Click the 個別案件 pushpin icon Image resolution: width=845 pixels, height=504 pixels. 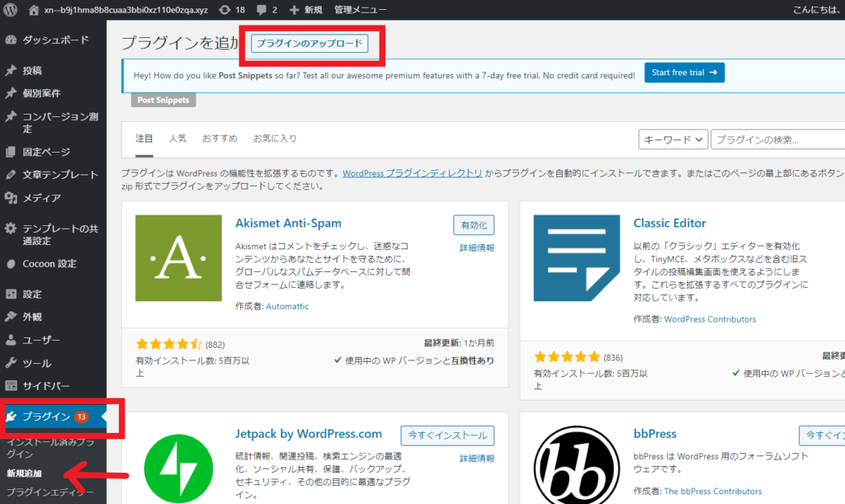coord(11,93)
